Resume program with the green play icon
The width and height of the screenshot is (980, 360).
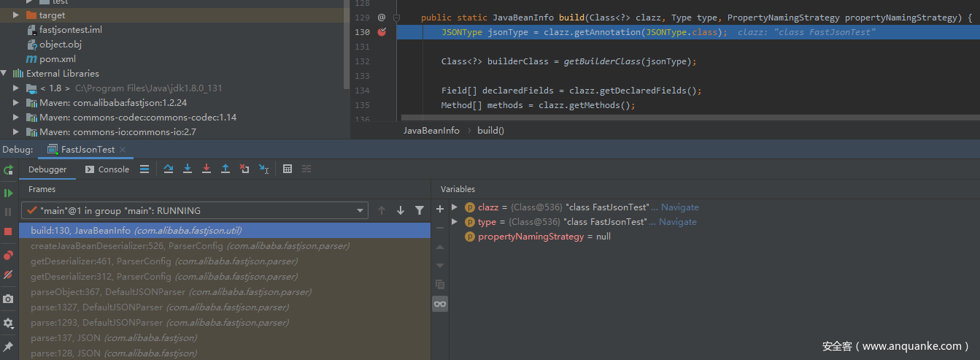click(8, 193)
